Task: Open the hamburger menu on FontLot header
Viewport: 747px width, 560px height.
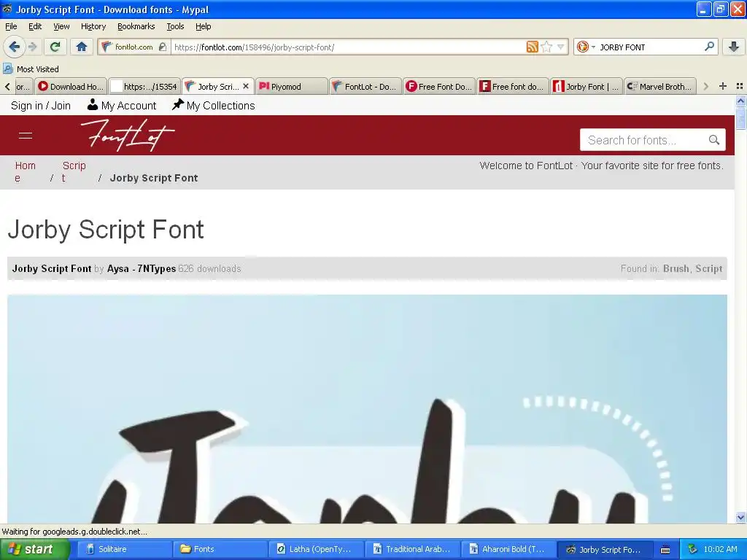Action: pos(26,136)
